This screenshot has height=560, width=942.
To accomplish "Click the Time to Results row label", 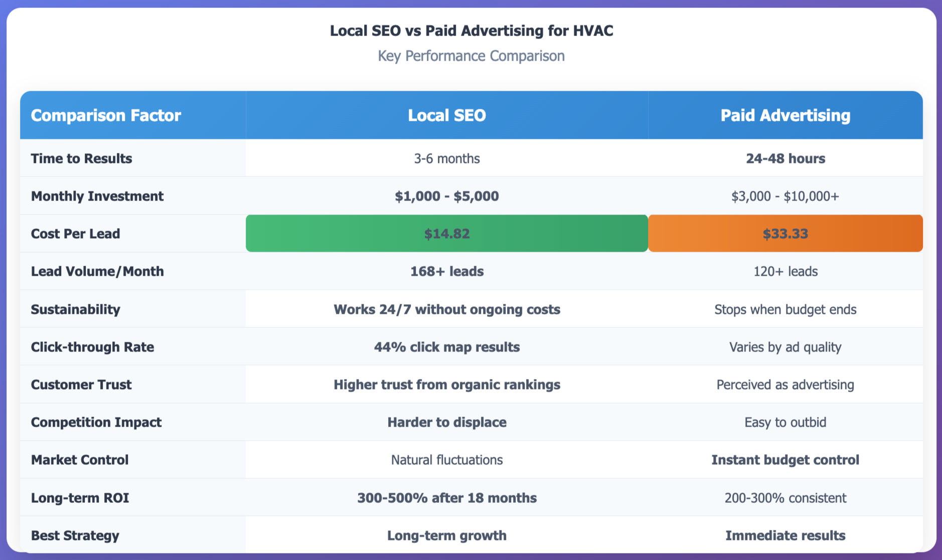I will coord(81,158).
